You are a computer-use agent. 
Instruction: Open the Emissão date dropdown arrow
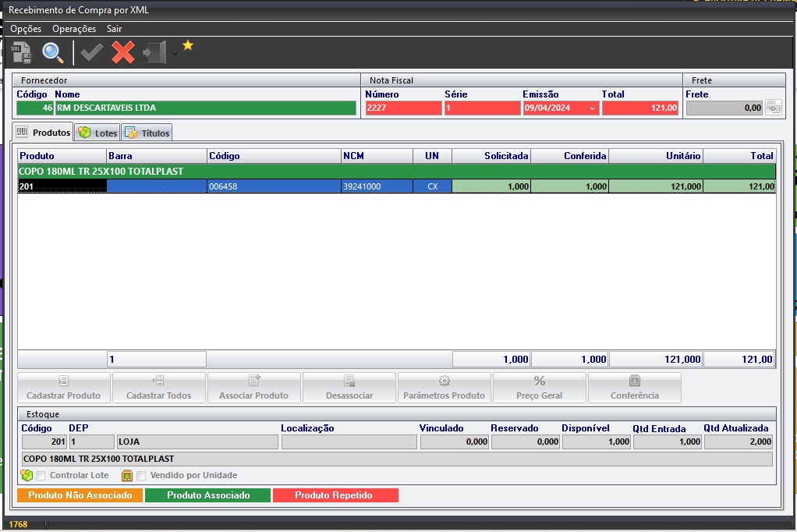tap(592, 108)
